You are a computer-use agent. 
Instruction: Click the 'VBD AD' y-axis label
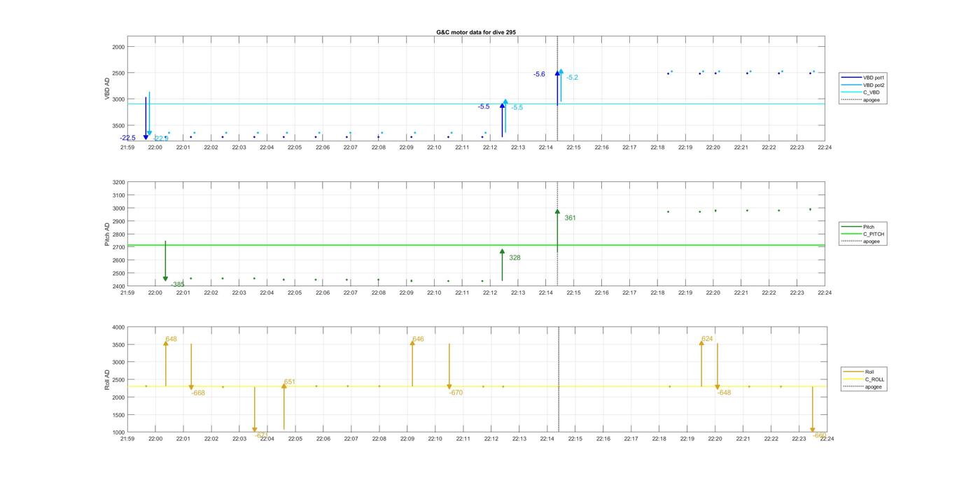pos(108,89)
